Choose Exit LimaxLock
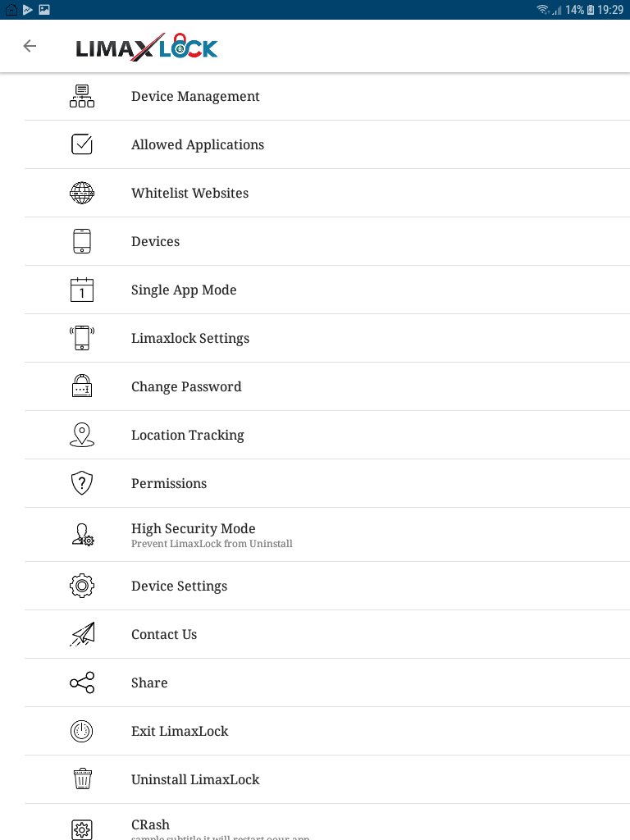Viewport: 630px width, 840px height. pos(327,731)
